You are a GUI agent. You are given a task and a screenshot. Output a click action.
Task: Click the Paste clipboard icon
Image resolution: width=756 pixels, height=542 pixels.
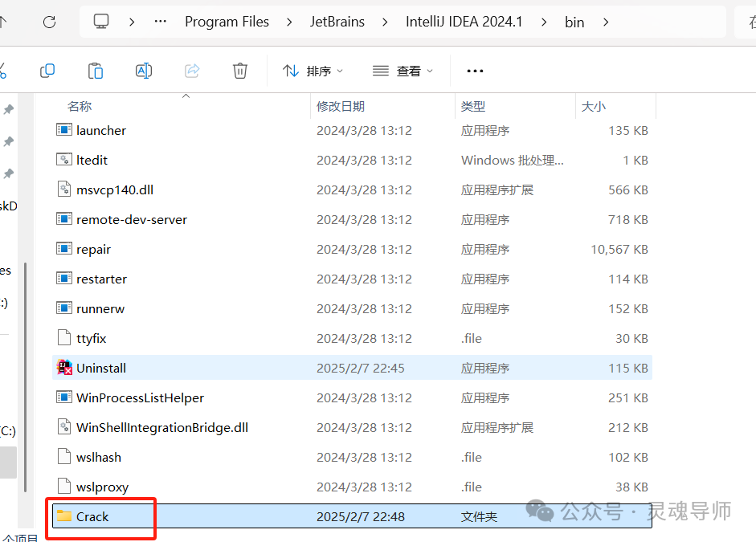pyautogui.click(x=96, y=71)
